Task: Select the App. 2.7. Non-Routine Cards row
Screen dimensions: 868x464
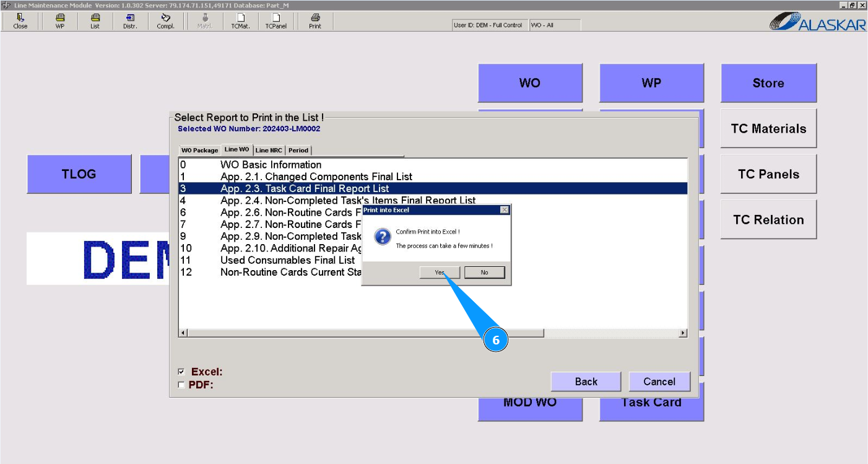Action: [270, 224]
